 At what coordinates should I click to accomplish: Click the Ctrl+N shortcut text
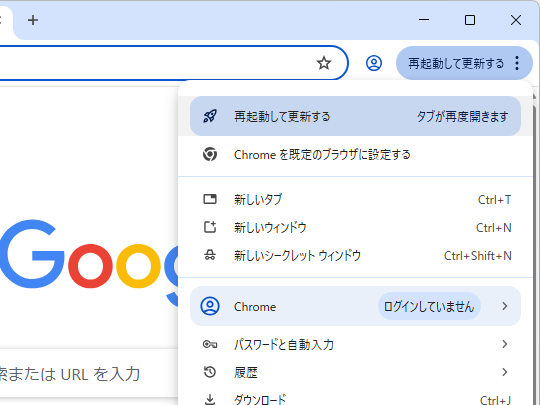[x=494, y=228]
